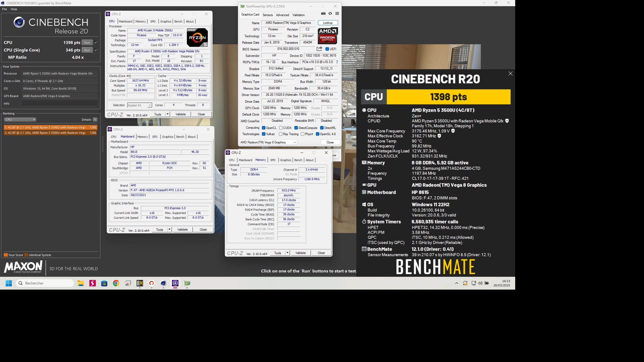
Task: Click the GPU-Z screenshot camera icon
Action: click(x=323, y=14)
